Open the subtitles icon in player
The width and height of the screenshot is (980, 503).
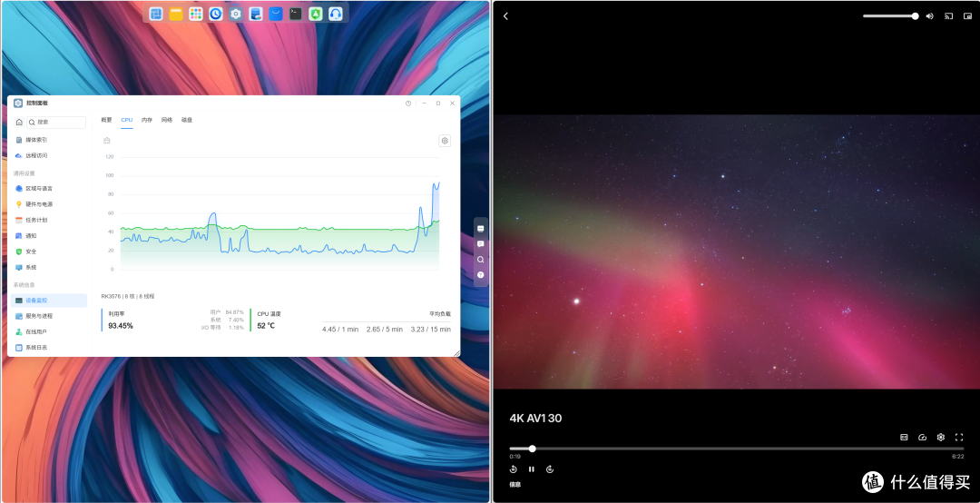904,438
